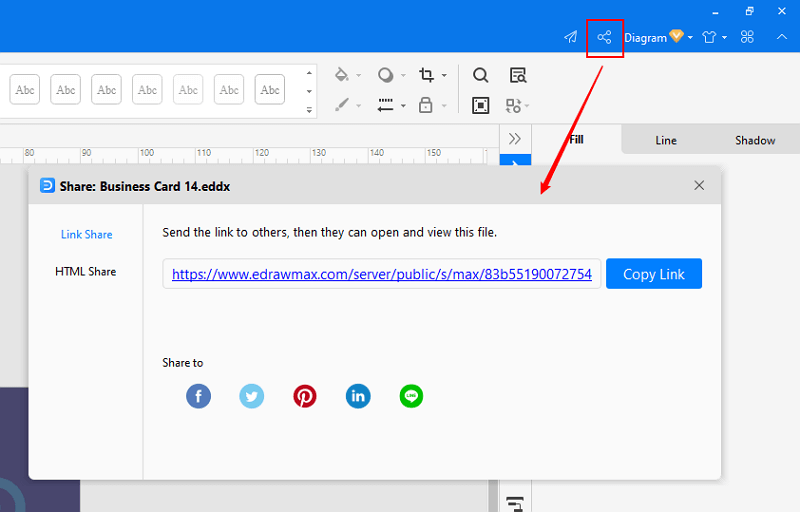The width and height of the screenshot is (800, 512).
Task: Click the Fit to Window icon
Action: tap(480, 105)
